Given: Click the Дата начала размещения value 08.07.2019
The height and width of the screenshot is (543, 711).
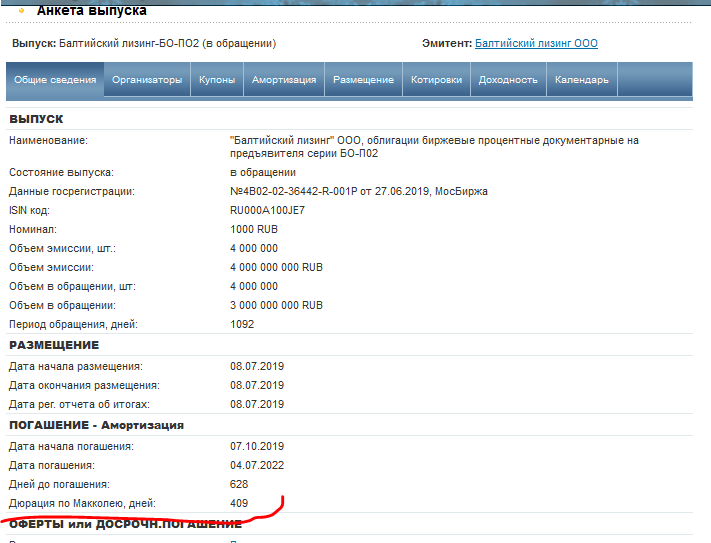Looking at the screenshot, I should pos(257,366).
